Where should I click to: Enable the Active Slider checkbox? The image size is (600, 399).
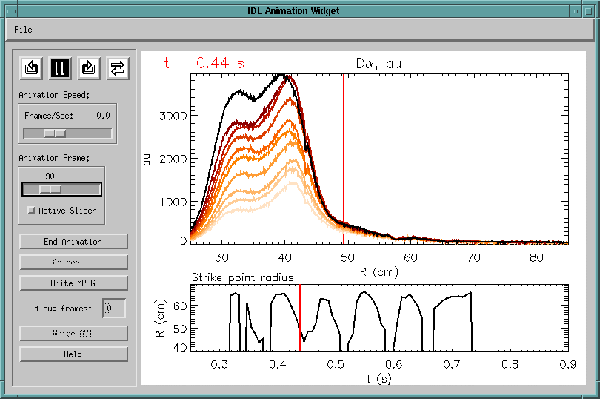point(31,210)
